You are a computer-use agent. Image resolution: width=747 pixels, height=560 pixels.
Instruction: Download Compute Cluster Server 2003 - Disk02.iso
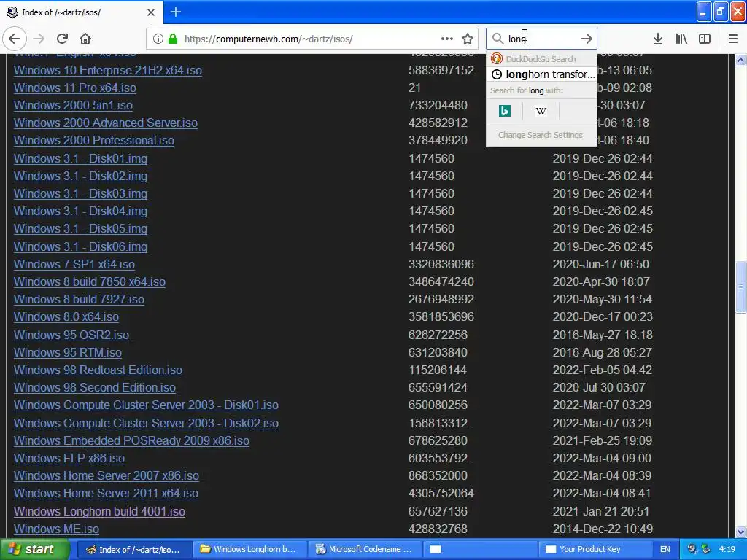[146, 423]
